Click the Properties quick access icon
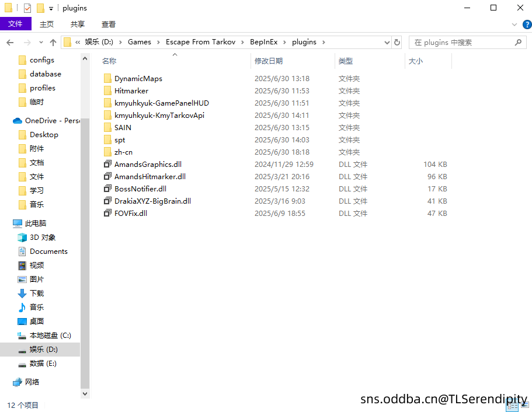This screenshot has height=412, width=532. point(27,8)
